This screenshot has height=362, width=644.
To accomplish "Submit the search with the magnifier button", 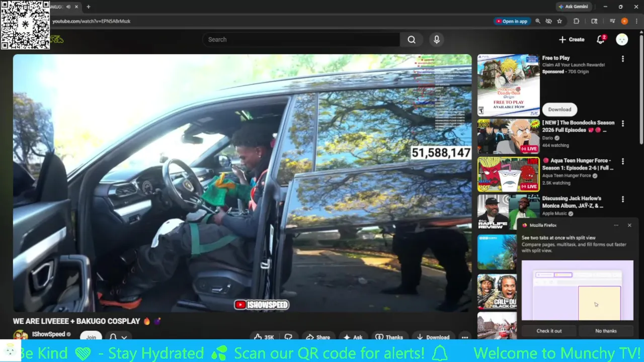I will click(412, 40).
